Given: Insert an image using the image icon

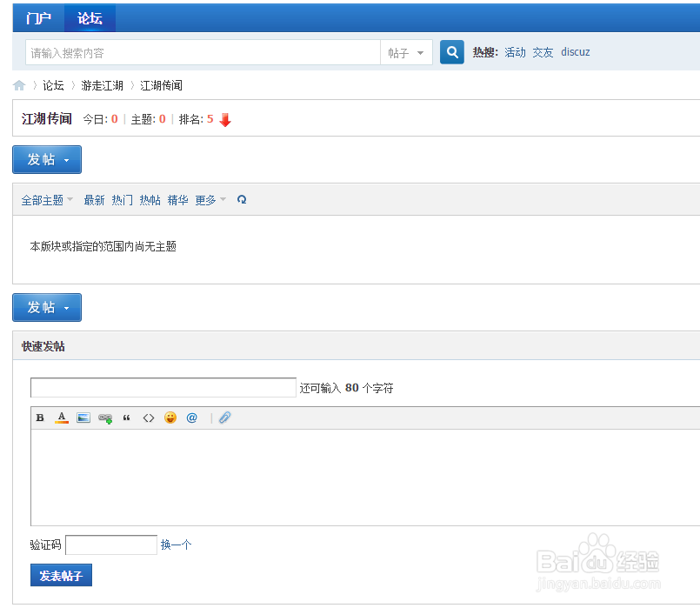Looking at the screenshot, I should (83, 418).
